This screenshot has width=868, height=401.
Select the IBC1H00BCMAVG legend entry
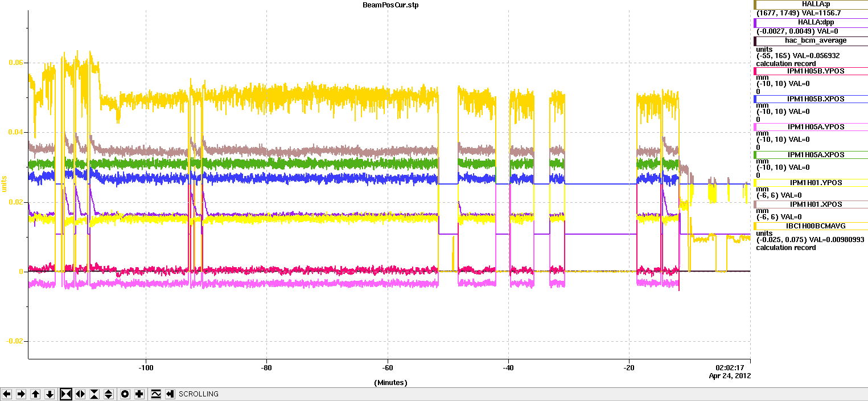pyautogui.click(x=811, y=226)
